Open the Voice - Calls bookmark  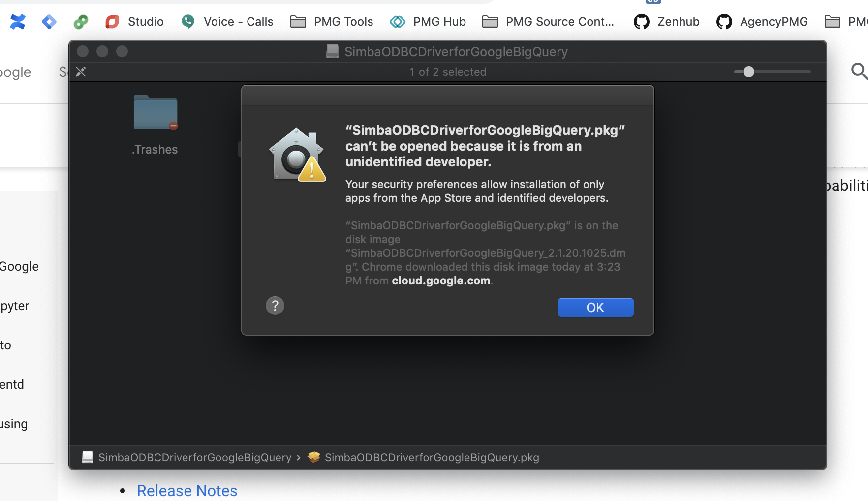pos(227,22)
